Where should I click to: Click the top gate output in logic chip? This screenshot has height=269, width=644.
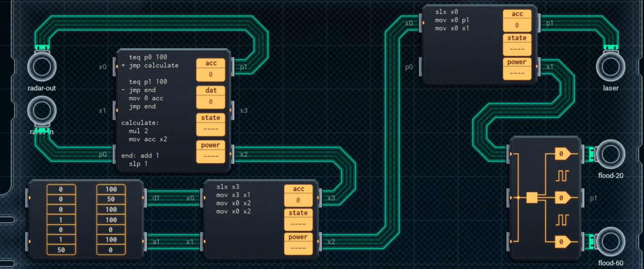562,154
